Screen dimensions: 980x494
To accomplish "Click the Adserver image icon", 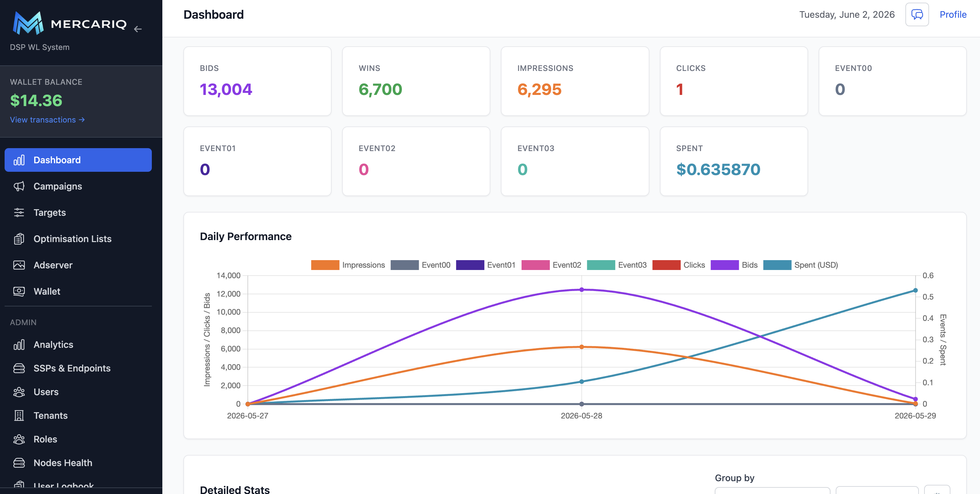I will [x=19, y=265].
